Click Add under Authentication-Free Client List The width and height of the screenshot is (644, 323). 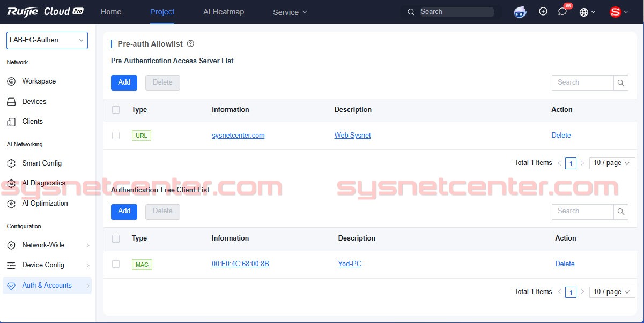tap(124, 211)
